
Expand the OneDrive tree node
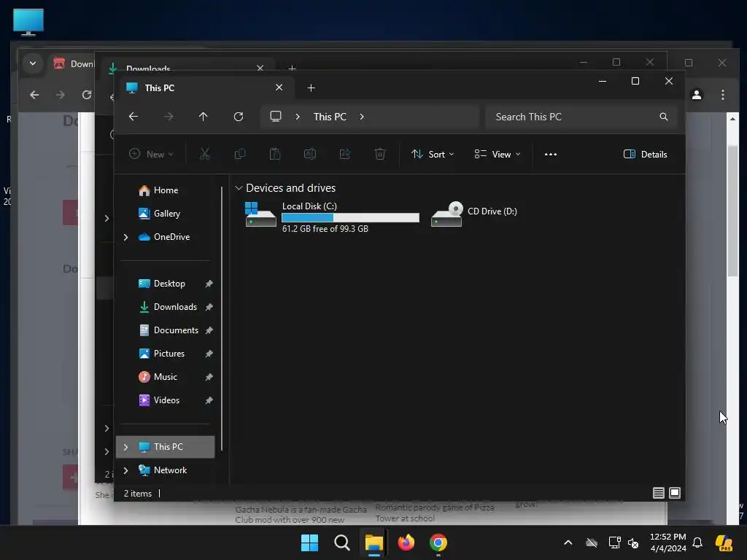pyautogui.click(x=125, y=237)
